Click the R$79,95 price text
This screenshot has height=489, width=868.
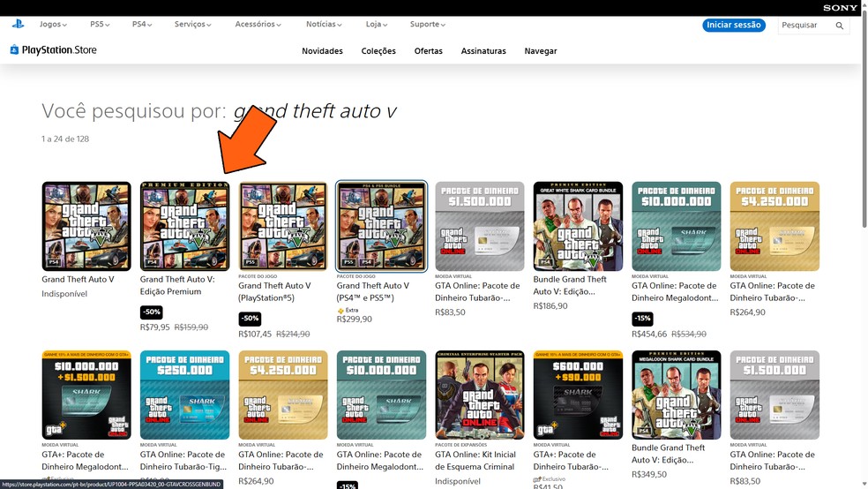click(x=155, y=327)
